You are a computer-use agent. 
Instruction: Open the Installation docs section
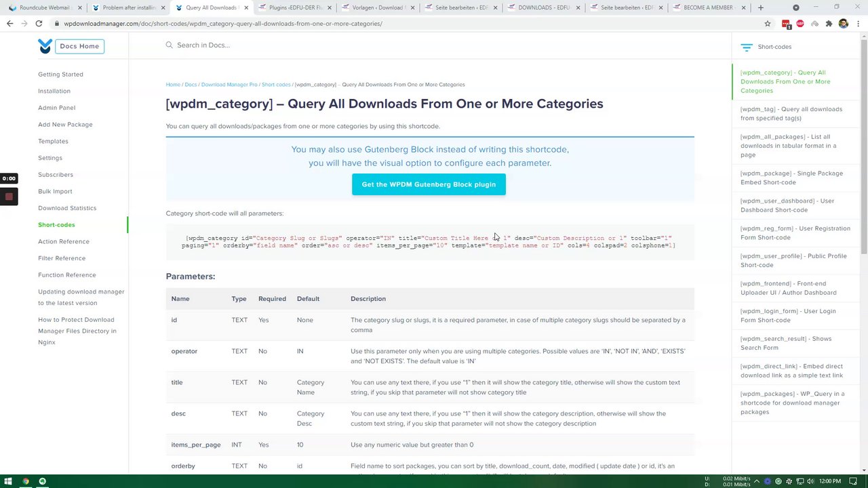pyautogui.click(x=54, y=91)
